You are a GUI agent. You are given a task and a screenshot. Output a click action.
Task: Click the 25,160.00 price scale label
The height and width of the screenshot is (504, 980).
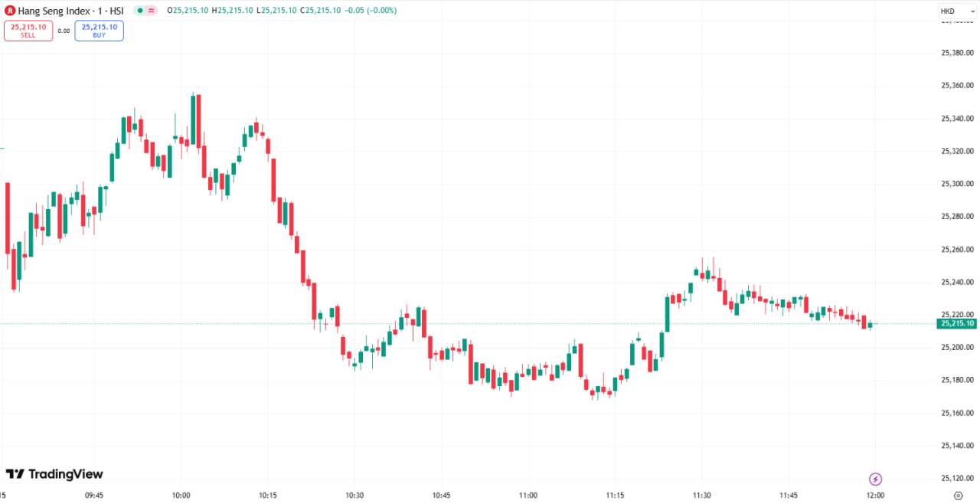coord(957,413)
